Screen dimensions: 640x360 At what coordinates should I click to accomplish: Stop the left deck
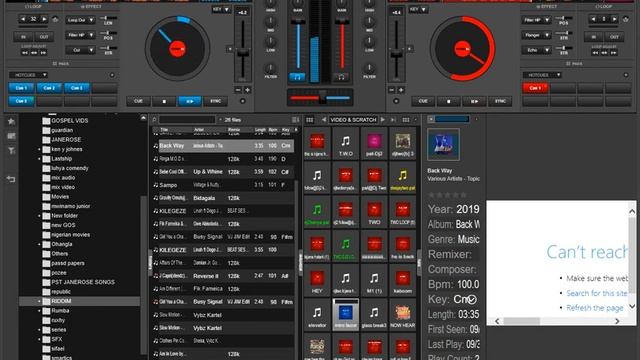point(164,101)
